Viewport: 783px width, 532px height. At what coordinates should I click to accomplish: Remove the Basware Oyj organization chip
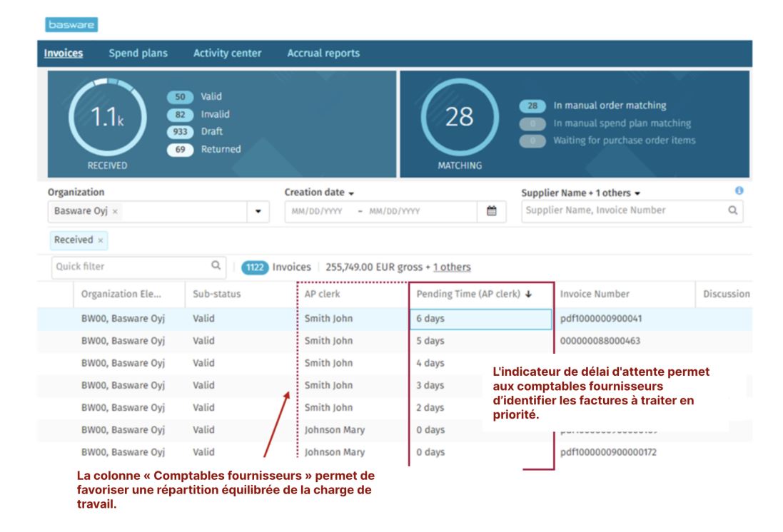pos(116,212)
